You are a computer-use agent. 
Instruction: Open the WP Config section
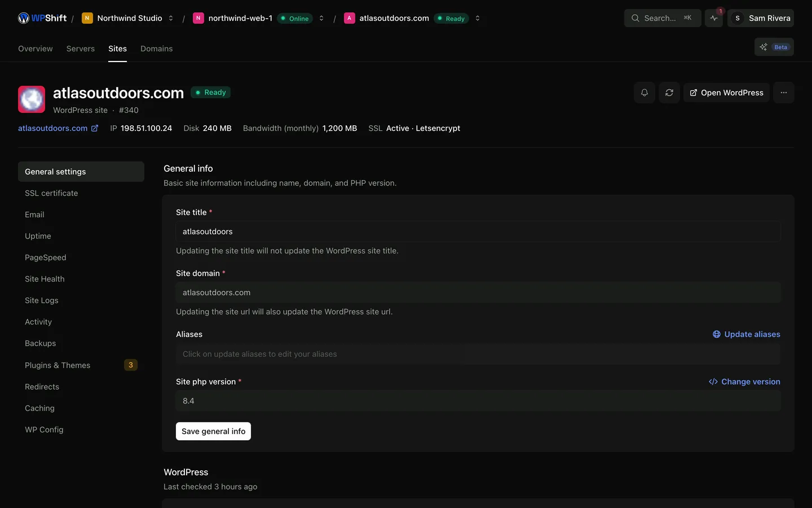point(81,430)
